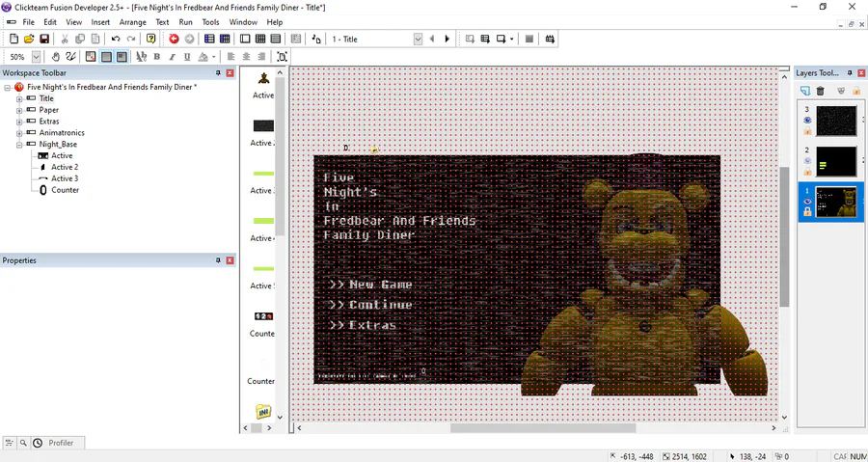Paste from clipboard toolbar icon
This screenshot has width=868, height=462.
[x=95, y=39]
